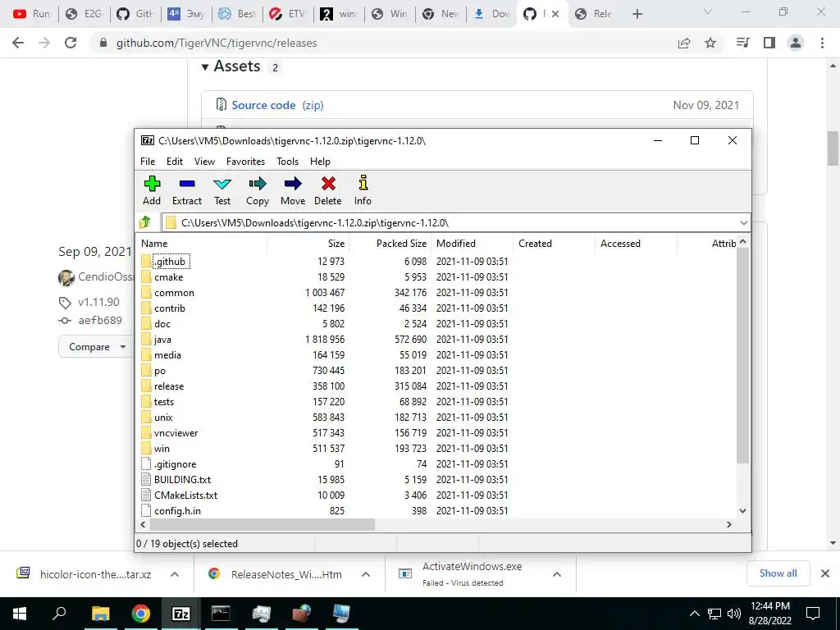This screenshot has width=840, height=630.
Task: Expand the 7-Zip address path dropdown
Action: click(743, 223)
